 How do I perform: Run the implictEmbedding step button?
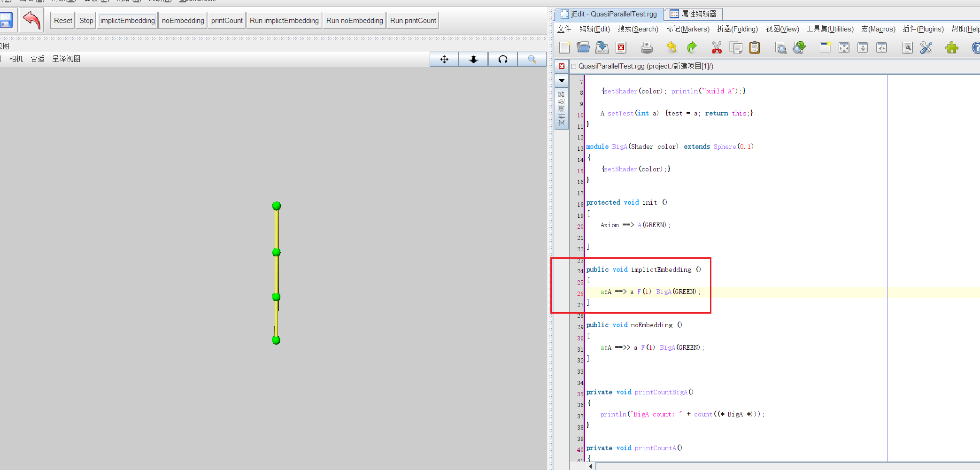point(127,21)
